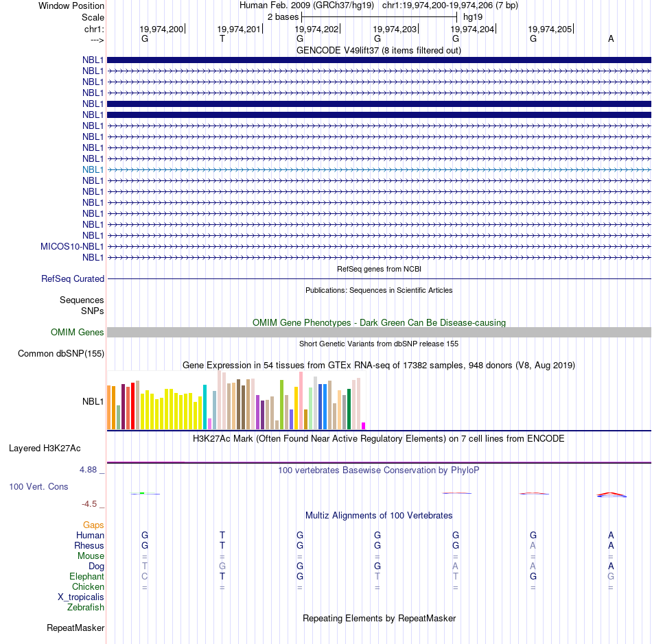Image resolution: width=652 pixels, height=644 pixels.
Task: Click the T base in the Dog alignment row
Action: [145, 566]
